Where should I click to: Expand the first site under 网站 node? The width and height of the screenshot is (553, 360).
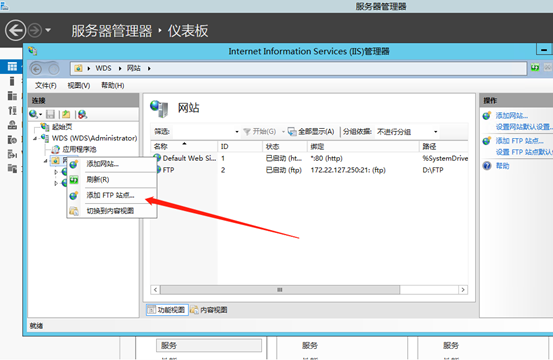click(56, 172)
